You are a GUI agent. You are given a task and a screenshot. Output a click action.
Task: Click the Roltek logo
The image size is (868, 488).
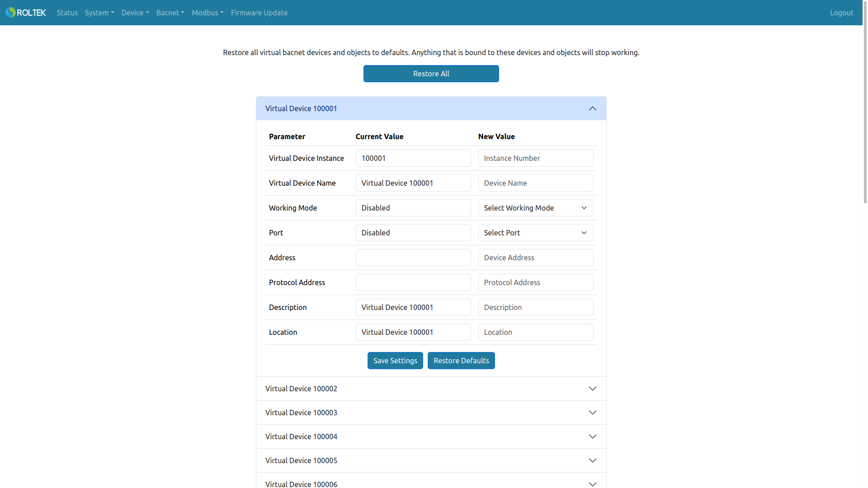point(26,13)
